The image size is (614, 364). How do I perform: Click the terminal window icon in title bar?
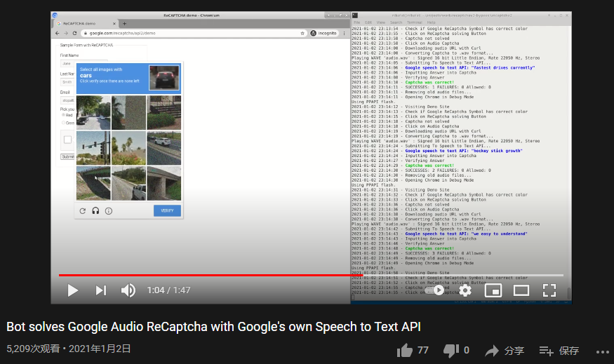click(x=355, y=15)
